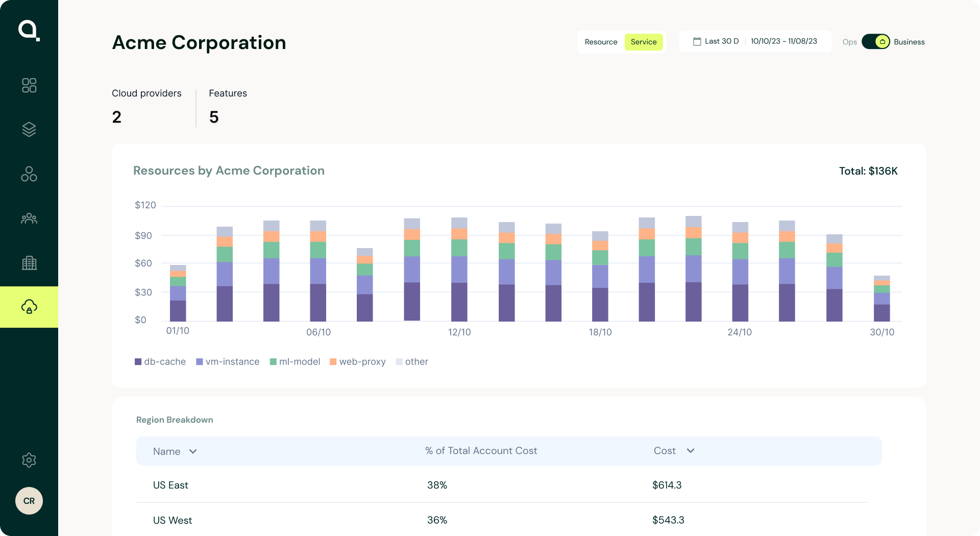Expand the Name column sort chevron
980x536 pixels.
[193, 451]
